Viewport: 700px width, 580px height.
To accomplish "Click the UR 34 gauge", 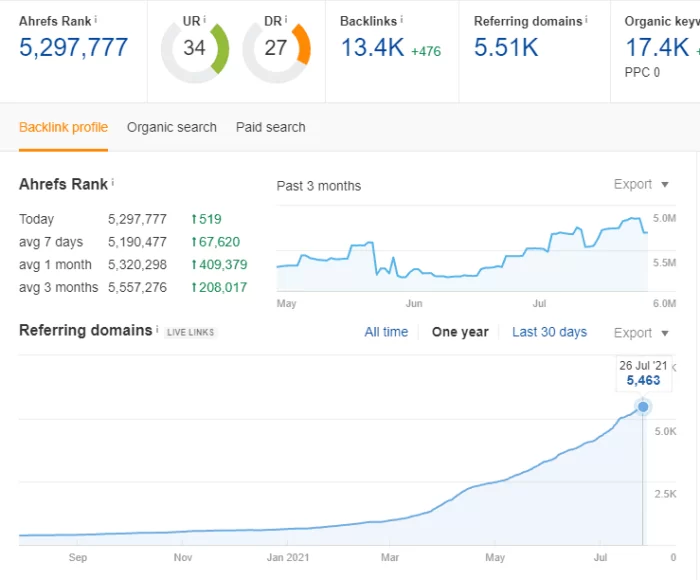I will pos(194,48).
